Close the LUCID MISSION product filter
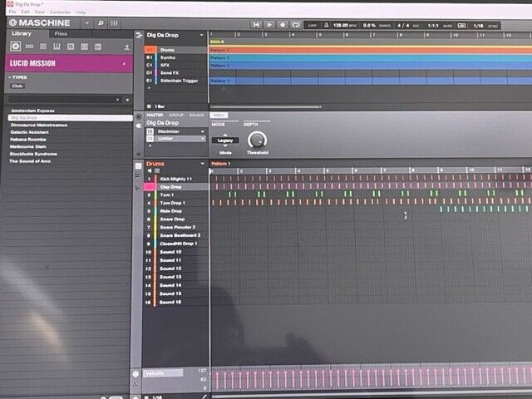The width and height of the screenshot is (532, 399). coord(124,63)
